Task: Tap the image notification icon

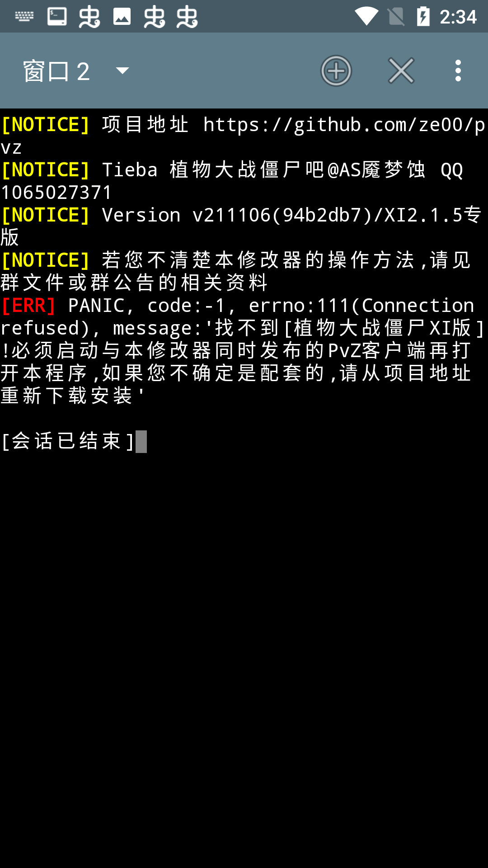Action: (x=122, y=17)
